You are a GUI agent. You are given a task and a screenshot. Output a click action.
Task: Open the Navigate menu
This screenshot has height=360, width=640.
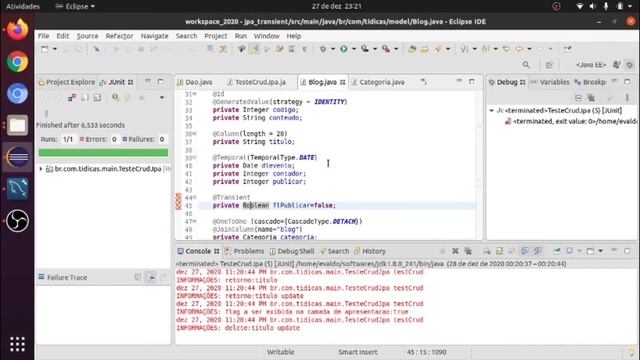click(154, 36)
